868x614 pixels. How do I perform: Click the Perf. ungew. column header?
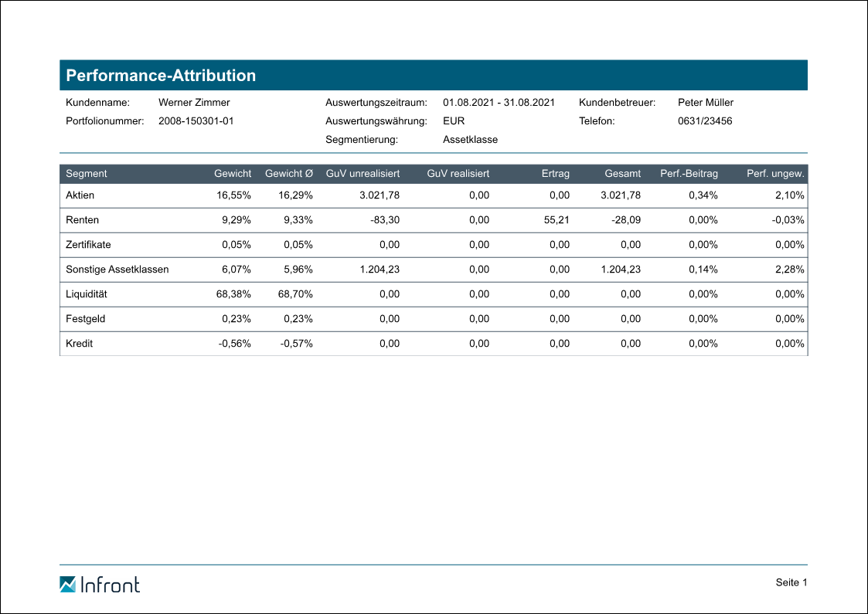click(x=775, y=174)
